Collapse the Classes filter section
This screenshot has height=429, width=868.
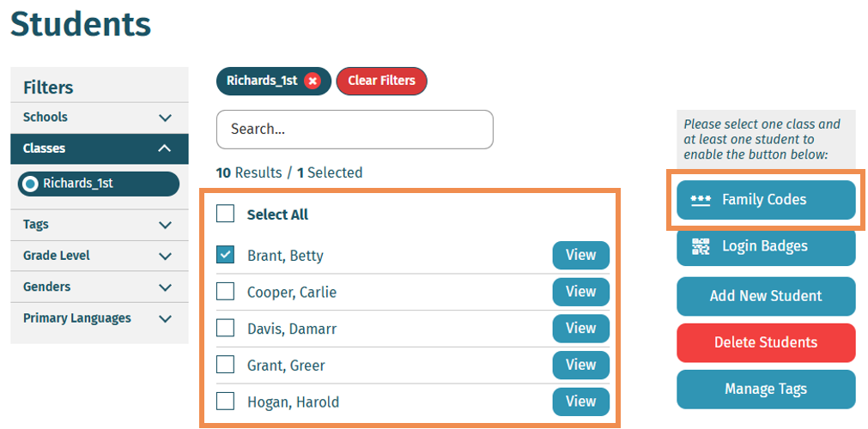coord(165,148)
